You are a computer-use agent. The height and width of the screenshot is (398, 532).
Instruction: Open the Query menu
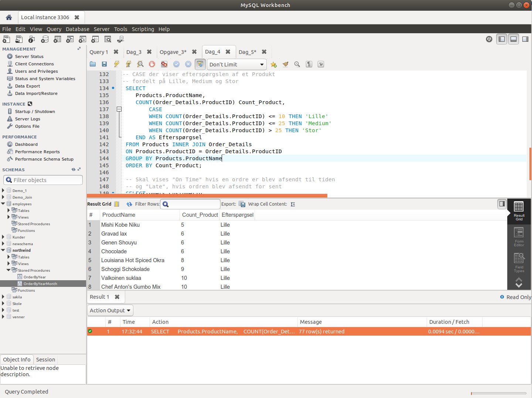tap(54, 29)
